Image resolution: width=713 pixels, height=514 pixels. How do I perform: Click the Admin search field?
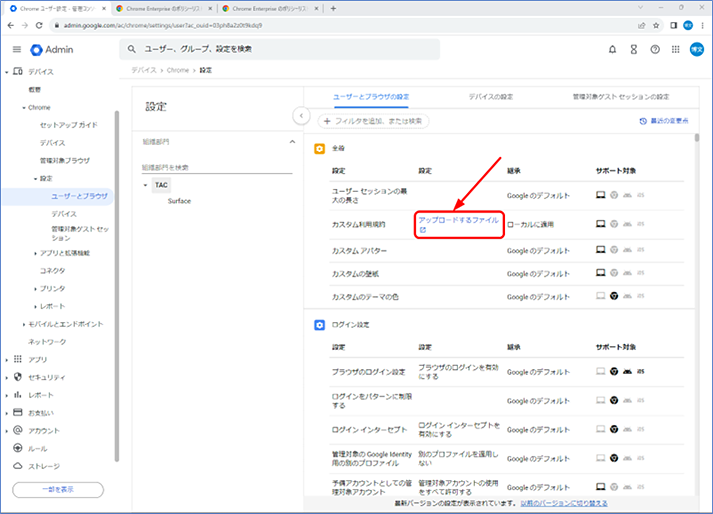(x=280, y=49)
